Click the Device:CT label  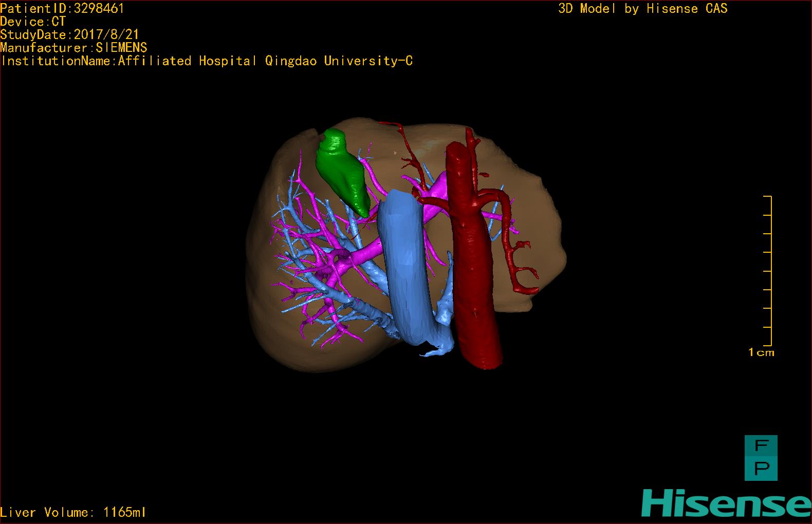(33, 22)
